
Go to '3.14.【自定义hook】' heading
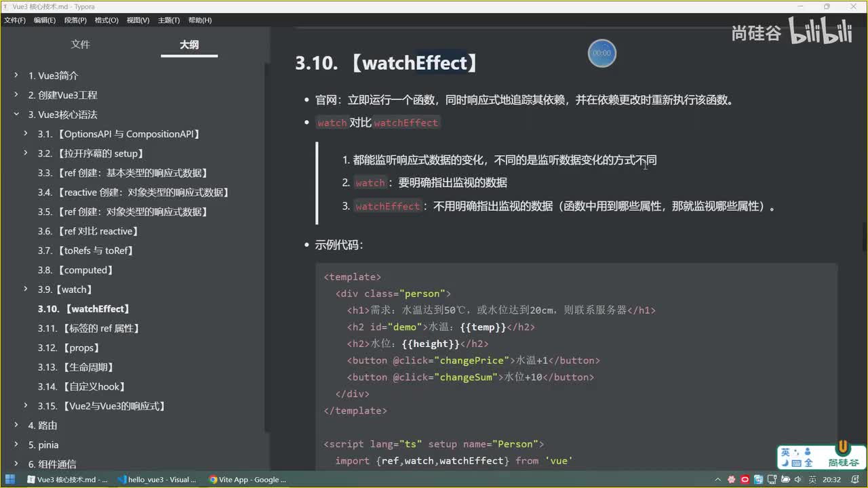(82, 386)
